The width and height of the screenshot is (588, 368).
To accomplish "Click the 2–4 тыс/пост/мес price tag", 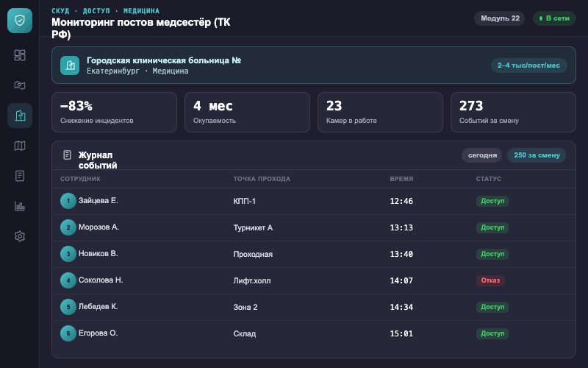I will coord(528,66).
